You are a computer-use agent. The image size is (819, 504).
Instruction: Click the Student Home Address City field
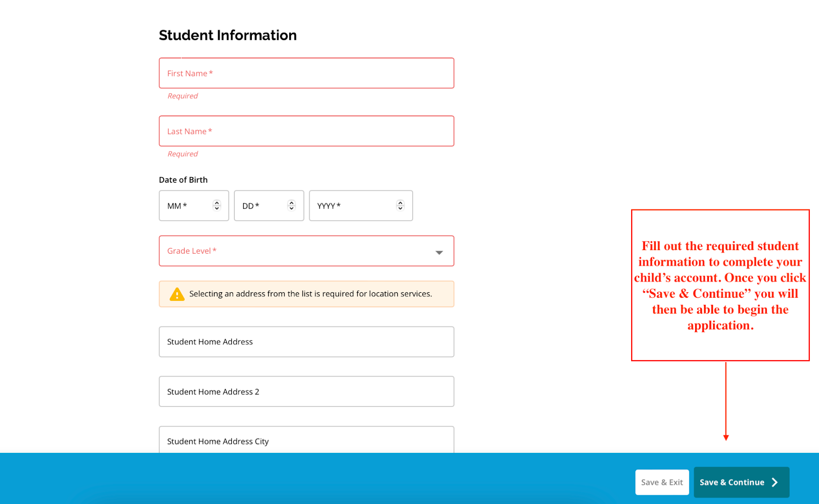(306, 440)
